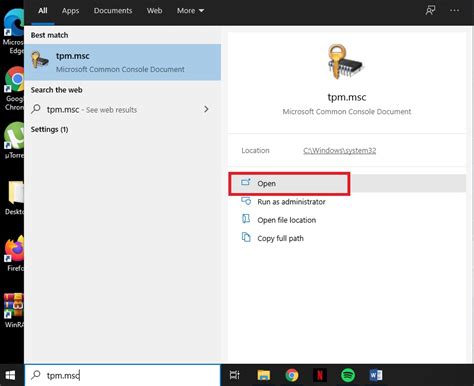The image size is (474, 386).
Task: Choose Run as administrator
Action: point(291,202)
